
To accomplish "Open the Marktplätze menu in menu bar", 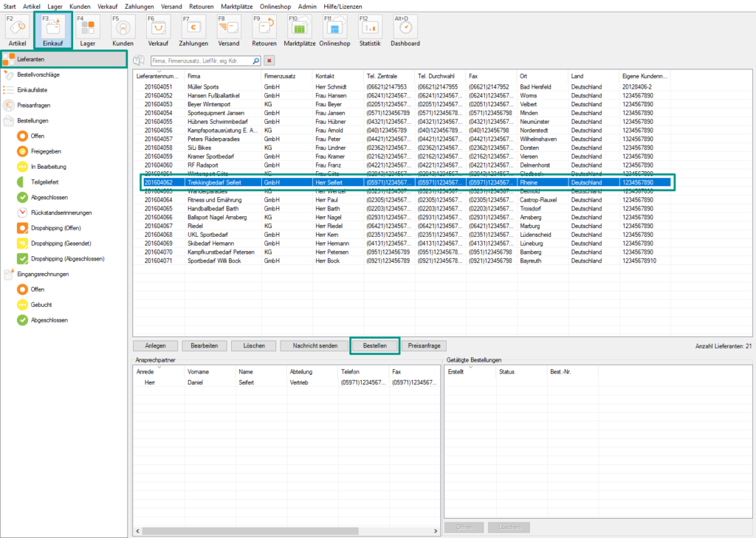I will coord(238,6).
